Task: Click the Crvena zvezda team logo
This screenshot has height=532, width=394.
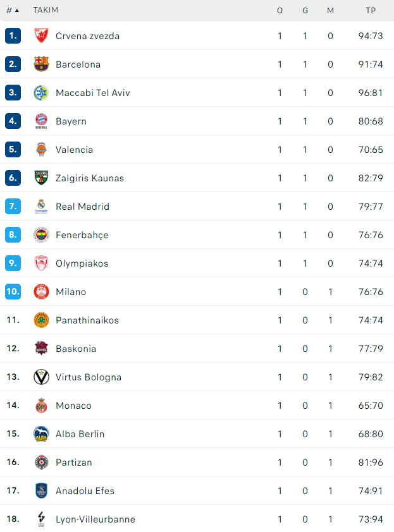Action: point(41,36)
